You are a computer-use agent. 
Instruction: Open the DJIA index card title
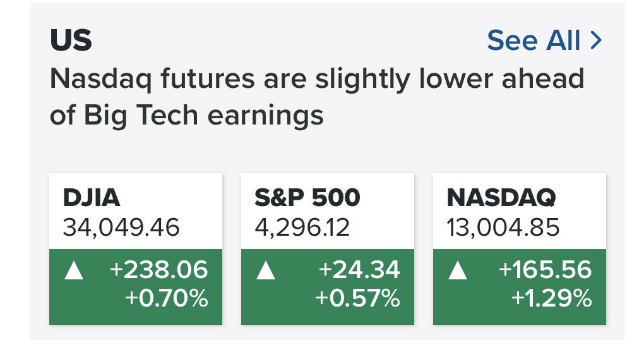point(91,197)
